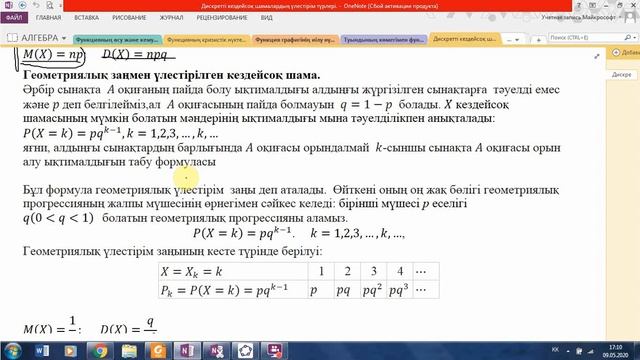The width and height of the screenshot is (640, 360).
Task: Click the Windows Start orb
Action: coord(12,351)
